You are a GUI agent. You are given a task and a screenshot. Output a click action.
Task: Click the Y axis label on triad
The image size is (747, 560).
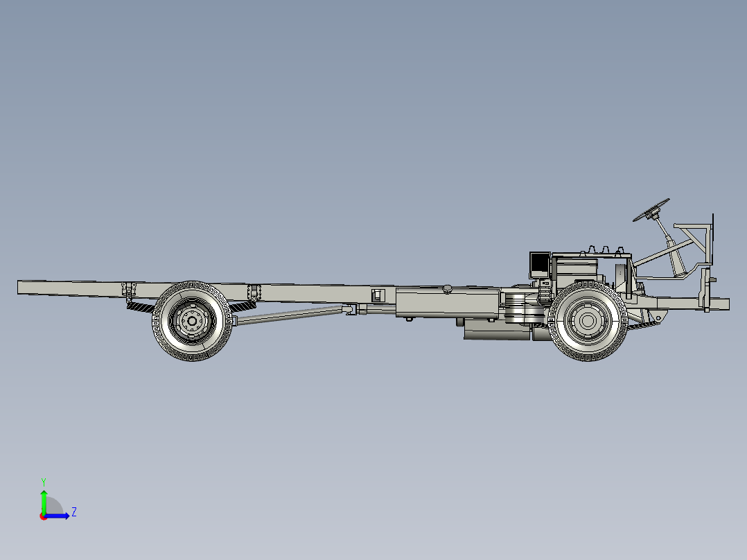44,482
